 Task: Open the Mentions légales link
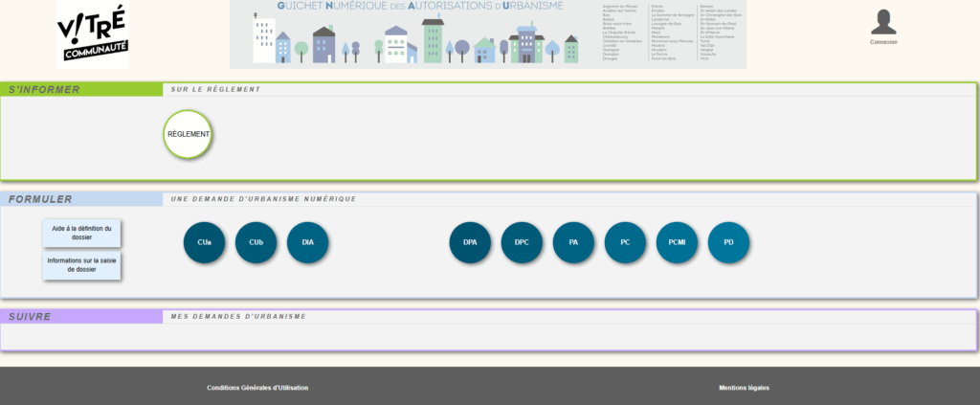point(744,388)
